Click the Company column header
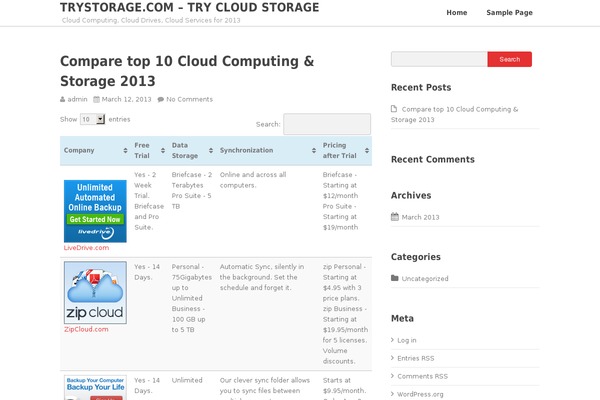This screenshot has height=400, width=600. point(95,150)
